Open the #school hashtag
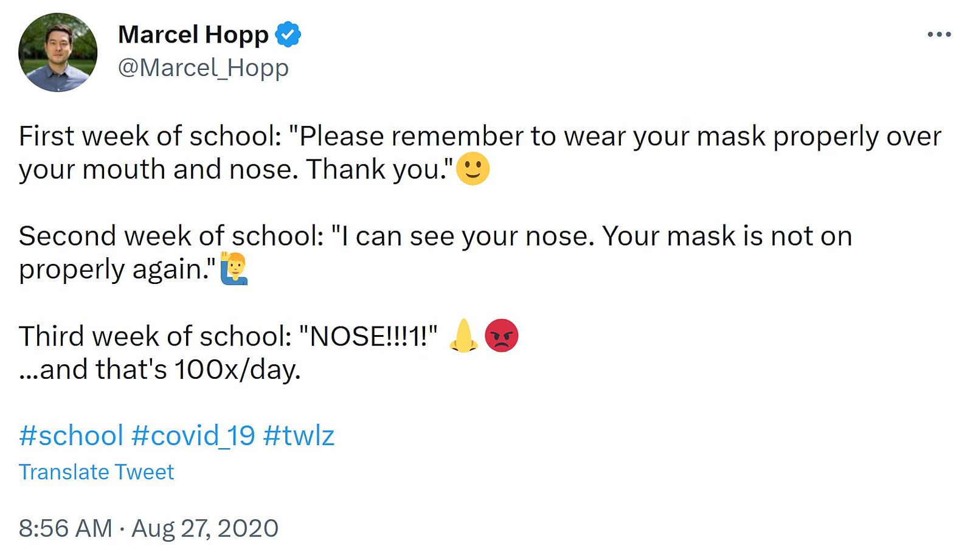973x560 pixels. click(x=71, y=435)
